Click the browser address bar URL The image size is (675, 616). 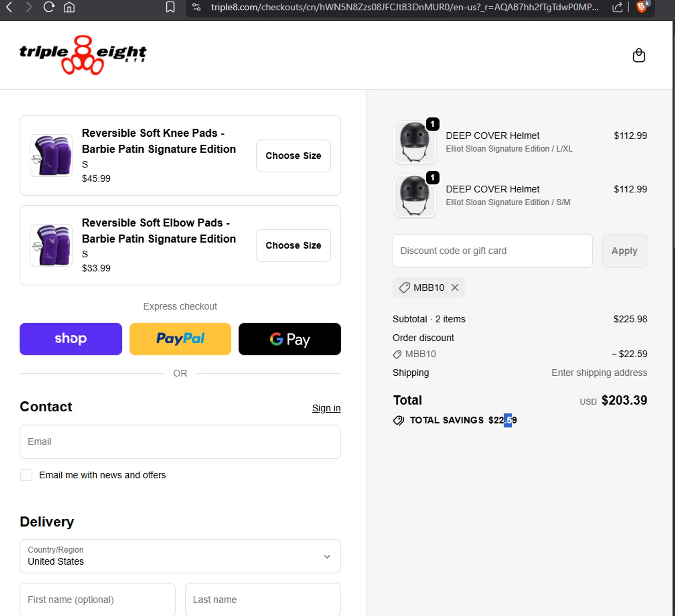pos(405,7)
